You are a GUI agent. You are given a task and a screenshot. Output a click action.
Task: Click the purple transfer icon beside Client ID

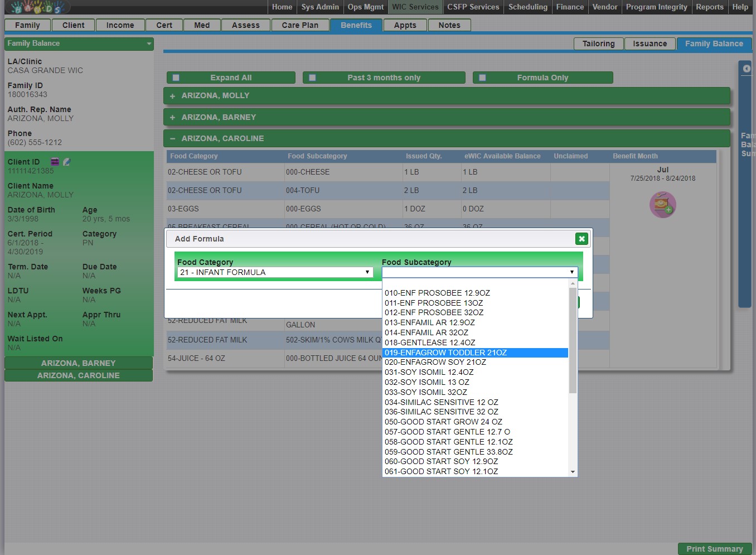tap(55, 162)
